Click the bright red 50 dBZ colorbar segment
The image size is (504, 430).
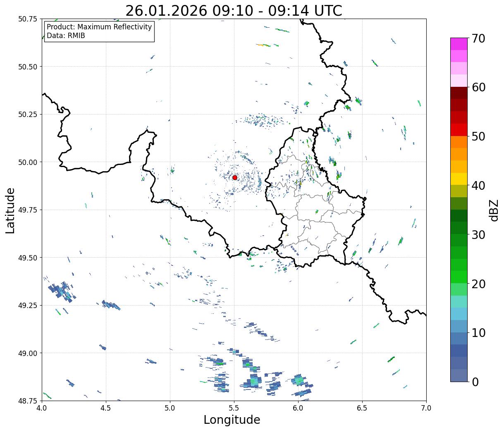459,130
